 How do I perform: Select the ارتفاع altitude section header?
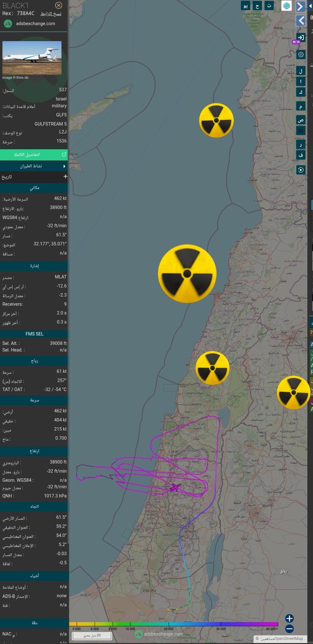tap(34, 451)
